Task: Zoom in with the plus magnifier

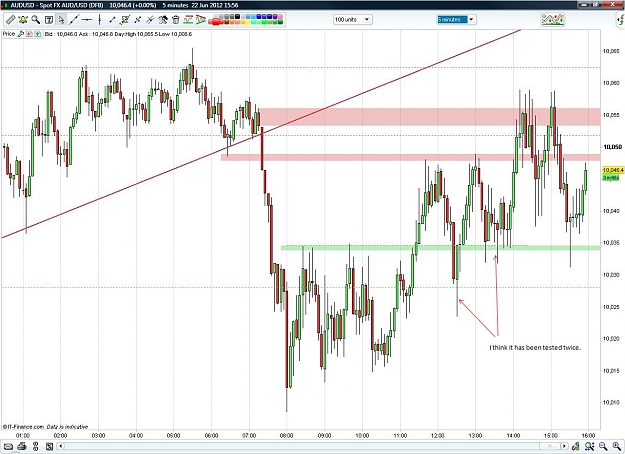Action: [617, 446]
